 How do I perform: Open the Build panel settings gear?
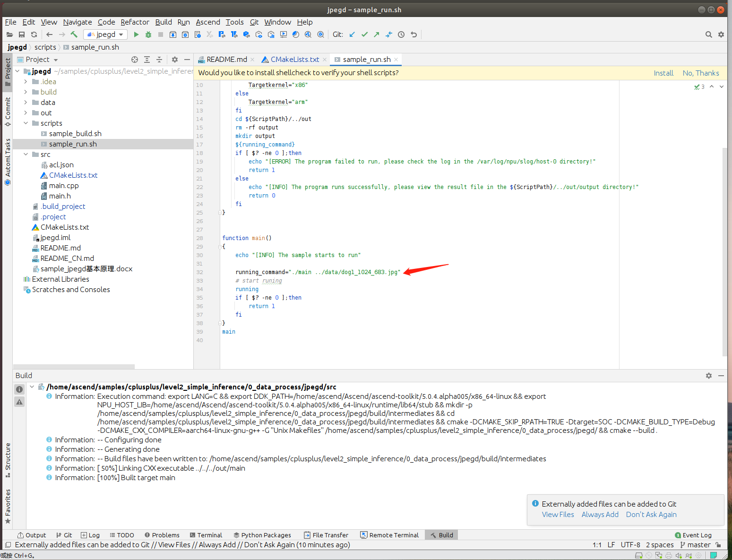coord(708,376)
